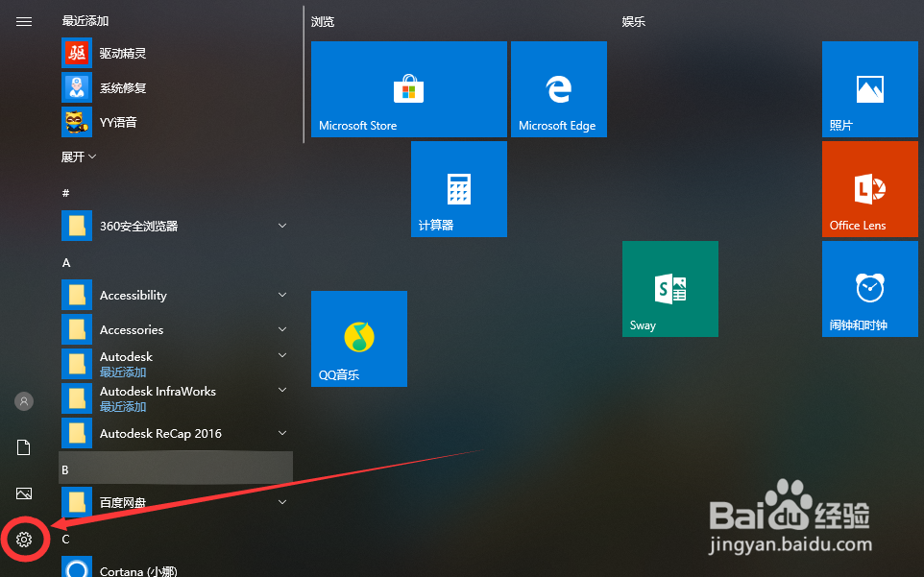
Task: Open the 照片 photos tile
Action: coord(870,89)
